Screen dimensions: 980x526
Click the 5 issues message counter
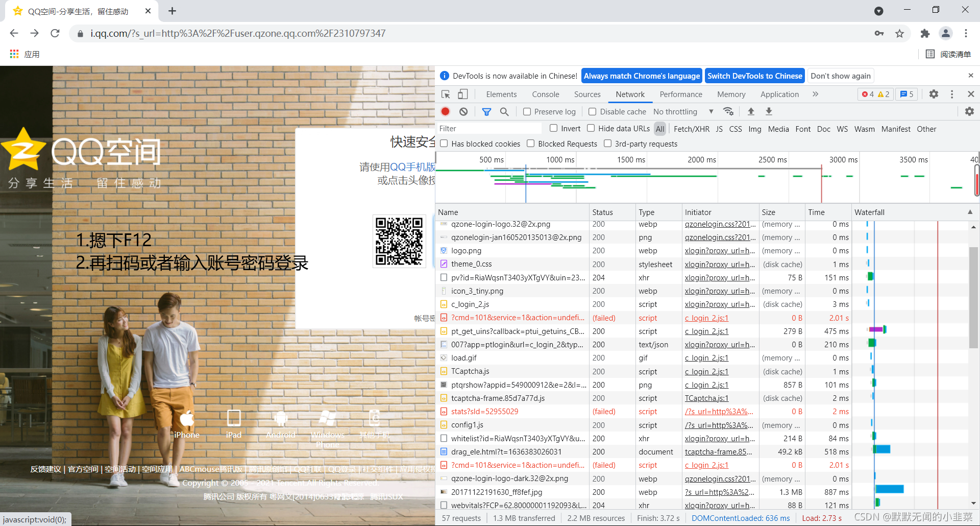[x=907, y=94]
